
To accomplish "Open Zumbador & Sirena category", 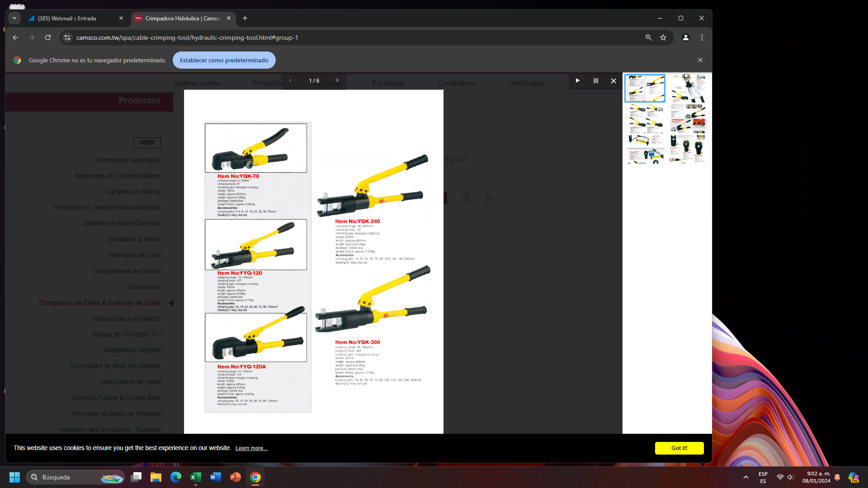I will [134, 239].
